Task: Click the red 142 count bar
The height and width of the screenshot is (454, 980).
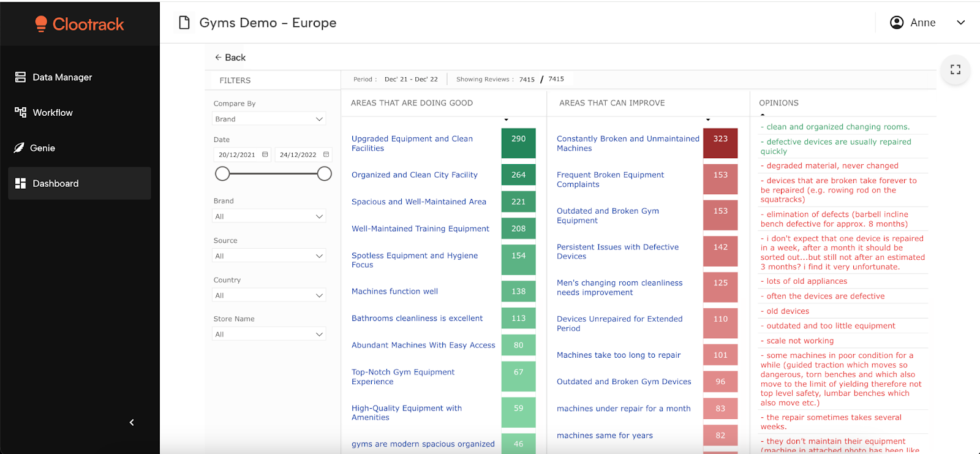Action: coord(720,251)
